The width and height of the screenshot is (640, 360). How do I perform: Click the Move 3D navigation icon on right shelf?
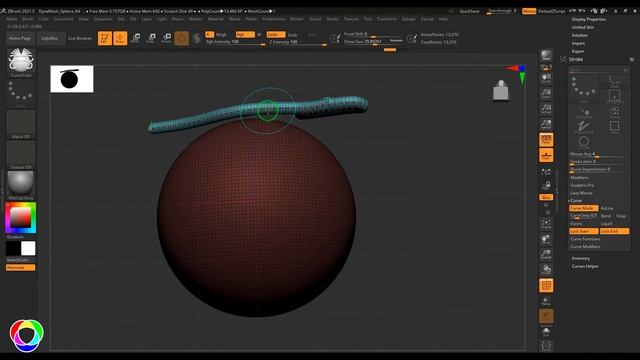(x=546, y=239)
